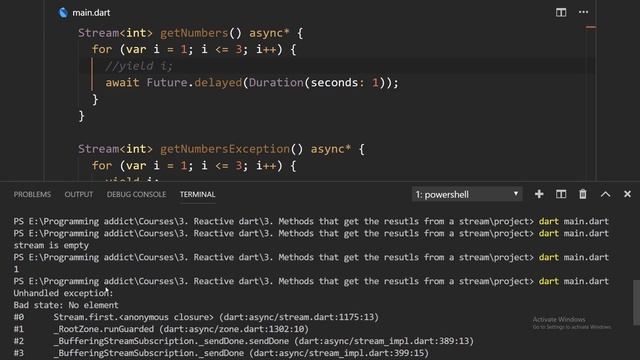Click 'Bad state: No element' line
The height and width of the screenshot is (360, 640).
(x=66, y=305)
